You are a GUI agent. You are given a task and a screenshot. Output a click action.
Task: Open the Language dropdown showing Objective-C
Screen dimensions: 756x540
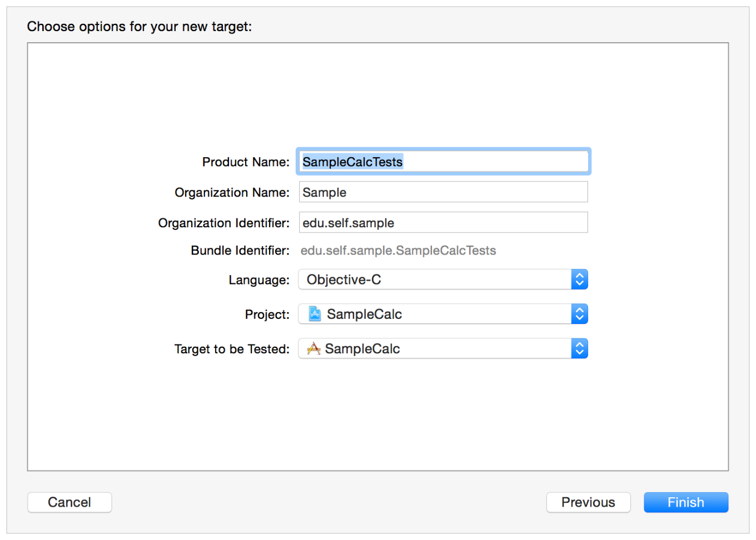point(434,279)
